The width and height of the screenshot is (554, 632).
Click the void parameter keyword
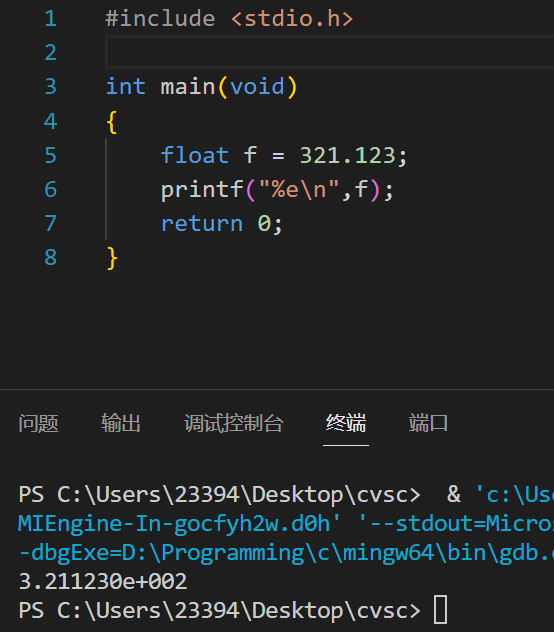(257, 87)
